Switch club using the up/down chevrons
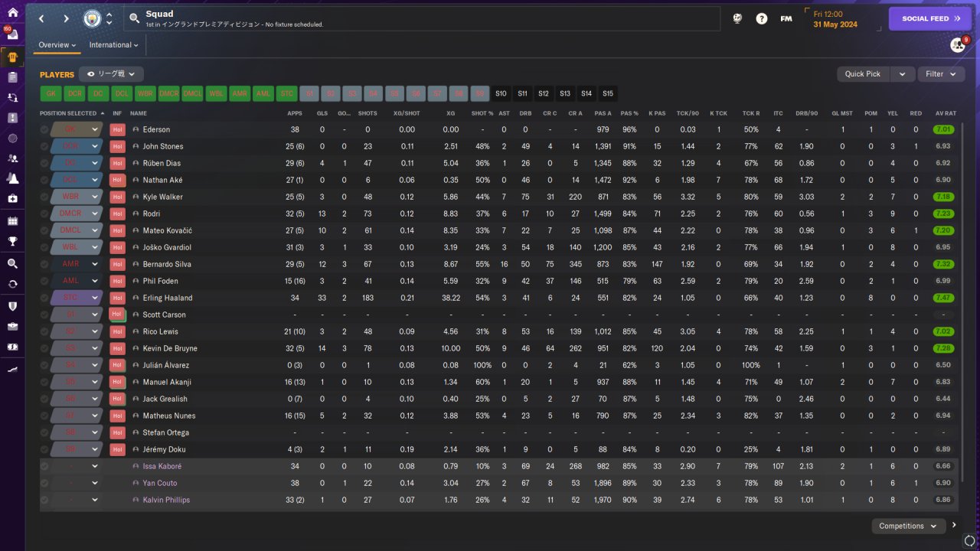Screen dimensions: 980x551 tap(109, 18)
